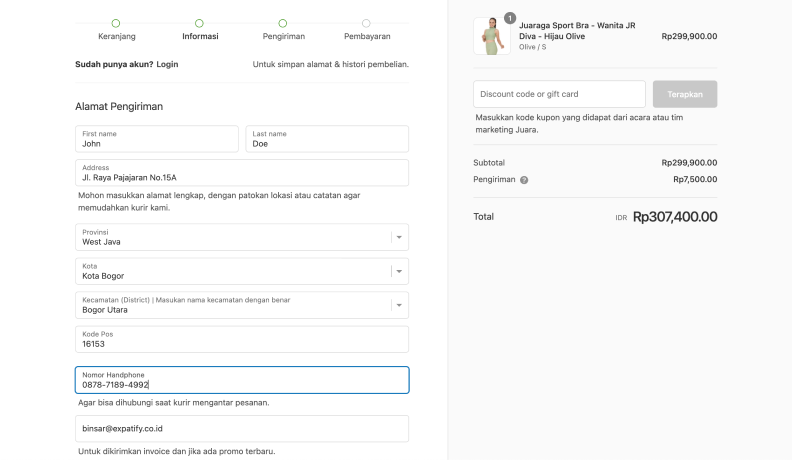Screen dimensions: 792x460
Task: Click the Discount code or gift card field
Action: [x=559, y=94]
